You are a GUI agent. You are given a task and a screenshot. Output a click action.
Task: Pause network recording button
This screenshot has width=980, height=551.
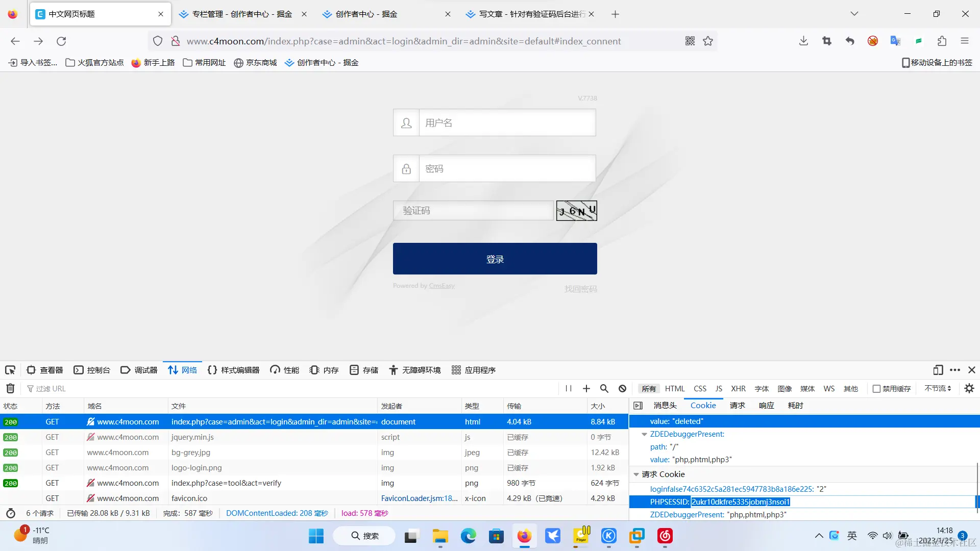pyautogui.click(x=569, y=388)
